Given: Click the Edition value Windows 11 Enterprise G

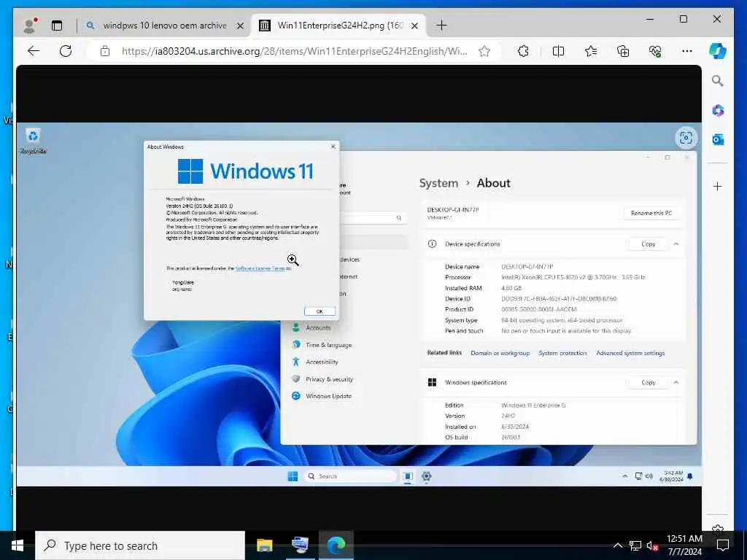Looking at the screenshot, I should click(x=533, y=405).
